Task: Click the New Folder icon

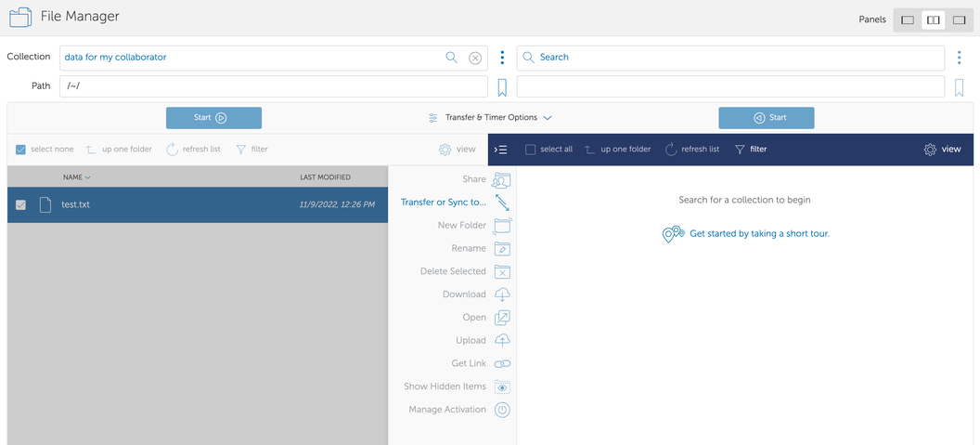Action: tap(502, 226)
